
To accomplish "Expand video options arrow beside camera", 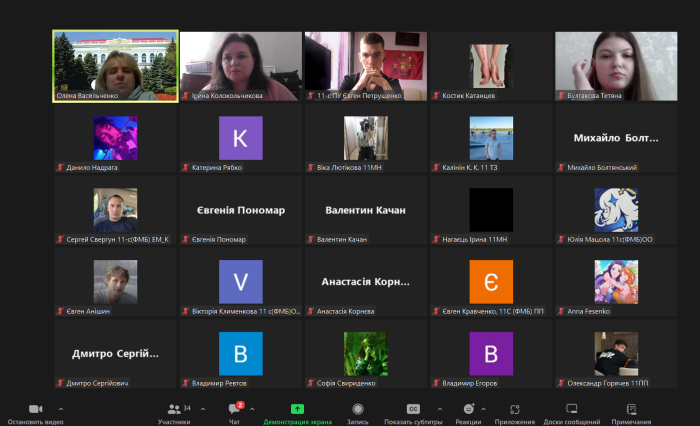I will click(61, 409).
